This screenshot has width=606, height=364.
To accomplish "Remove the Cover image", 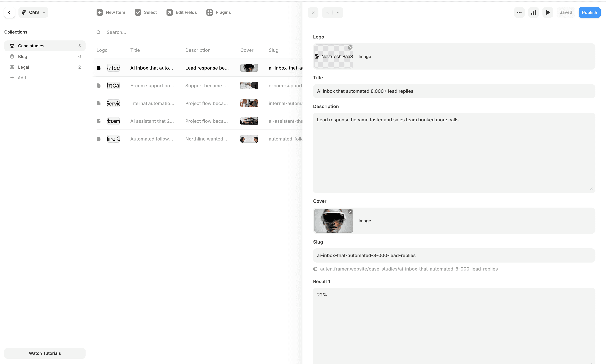I will tap(350, 211).
